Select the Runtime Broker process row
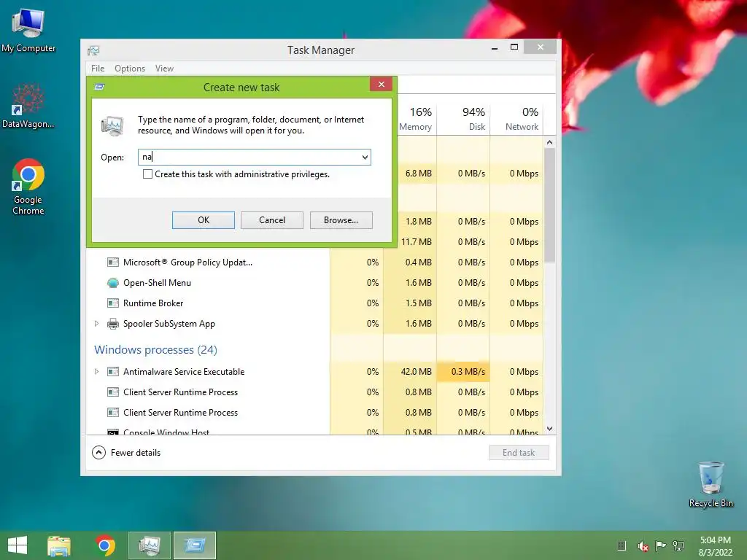The image size is (747, 560). 315,303
